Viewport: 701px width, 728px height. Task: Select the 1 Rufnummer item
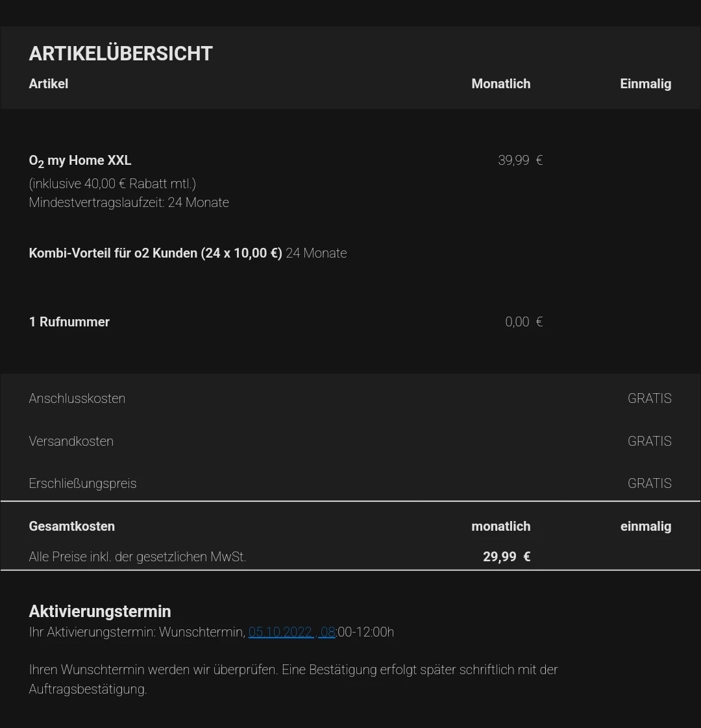coord(69,322)
